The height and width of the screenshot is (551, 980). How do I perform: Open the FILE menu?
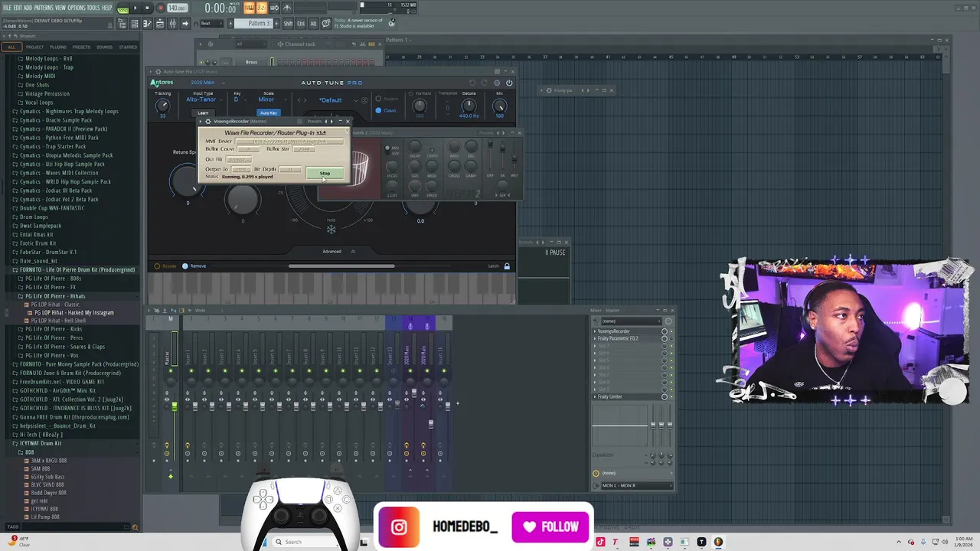[7, 8]
